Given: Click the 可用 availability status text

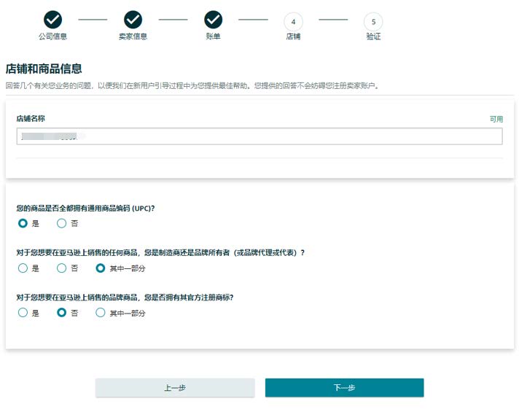Looking at the screenshot, I should pyautogui.click(x=496, y=120).
